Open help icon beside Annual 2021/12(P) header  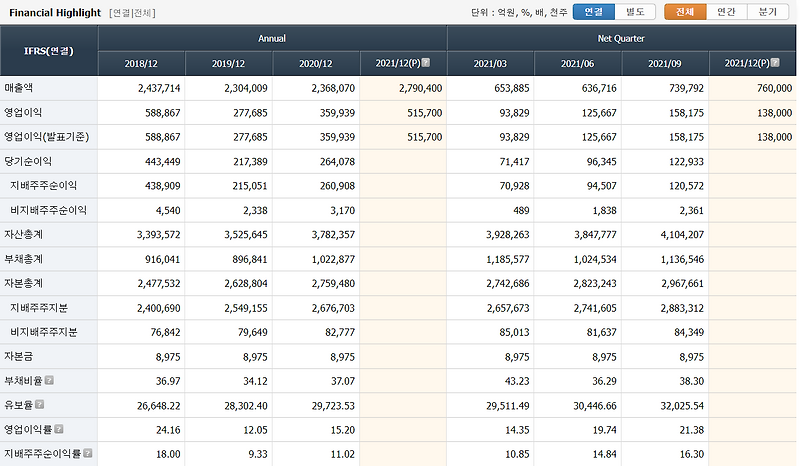[x=426, y=63]
